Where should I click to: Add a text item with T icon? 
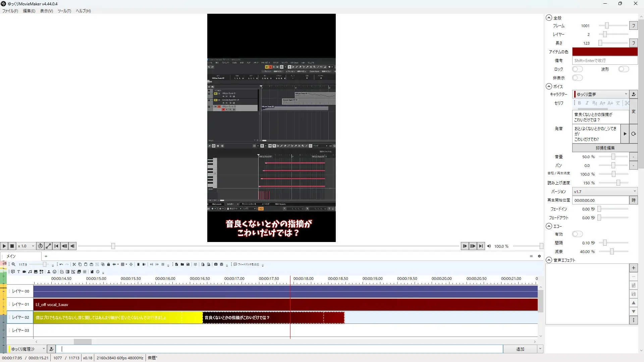point(18,272)
